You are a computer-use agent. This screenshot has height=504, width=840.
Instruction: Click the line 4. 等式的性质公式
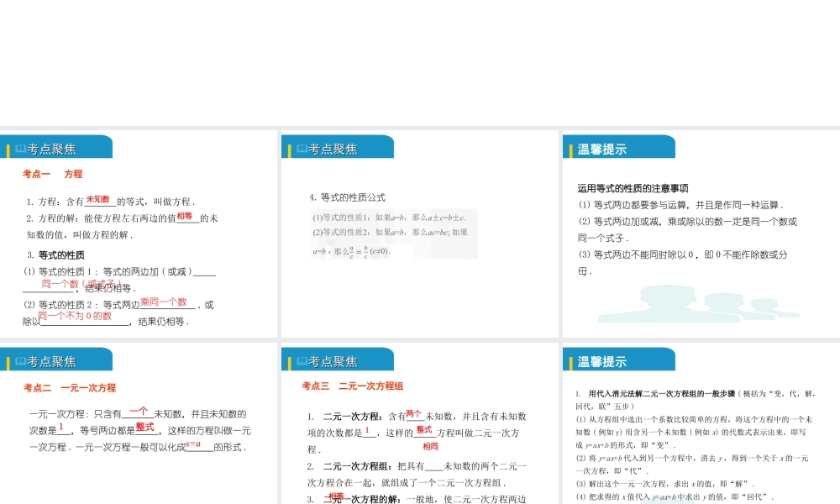point(347,197)
